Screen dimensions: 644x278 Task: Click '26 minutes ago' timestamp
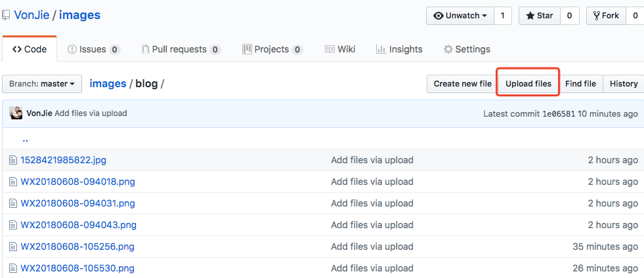point(605,269)
